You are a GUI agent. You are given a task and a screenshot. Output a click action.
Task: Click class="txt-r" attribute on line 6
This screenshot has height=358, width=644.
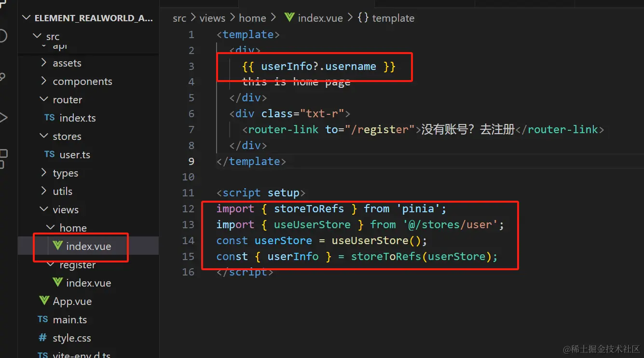[303, 114]
